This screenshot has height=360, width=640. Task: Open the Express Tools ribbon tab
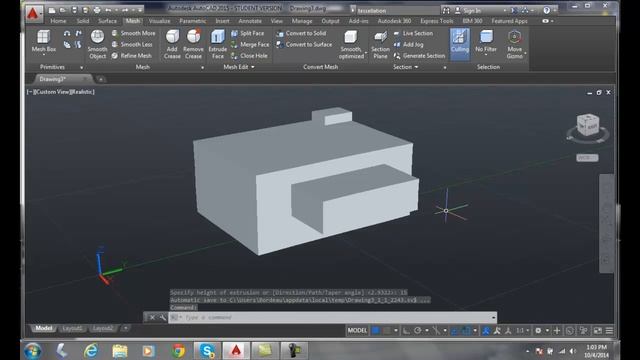436,21
